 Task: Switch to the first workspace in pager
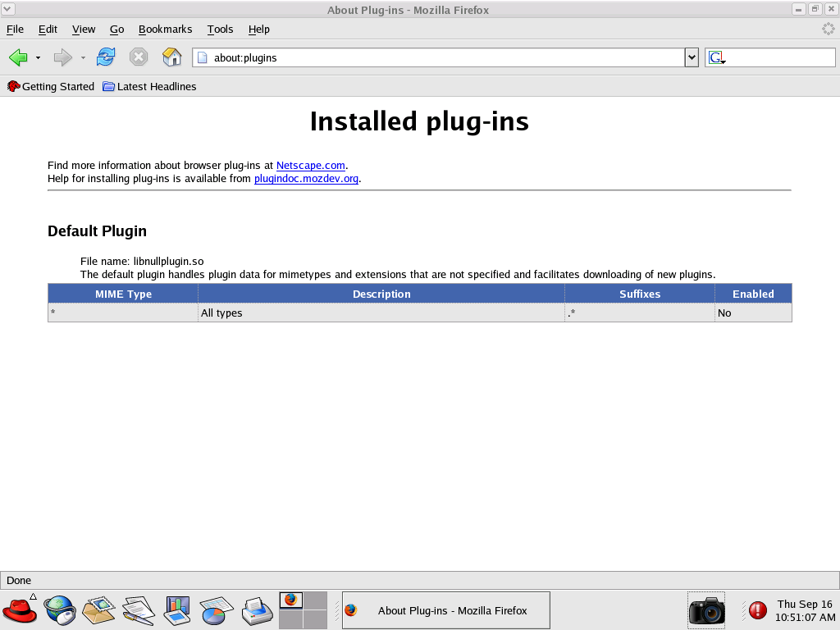(291, 600)
